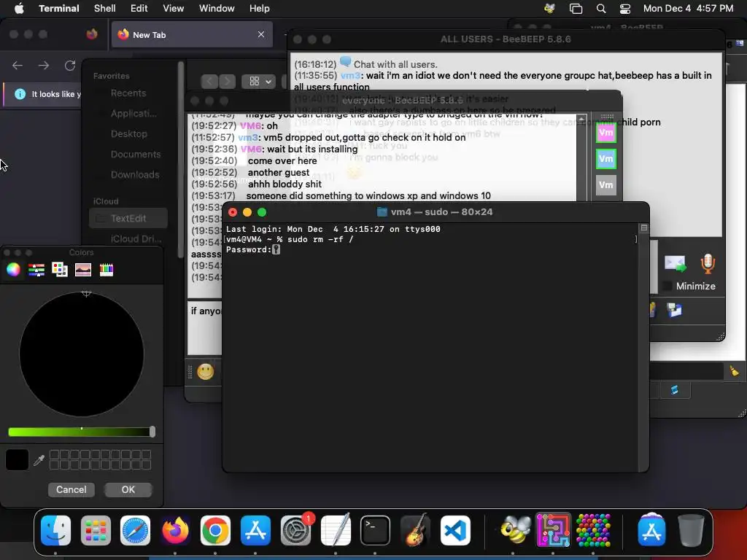Image resolution: width=747 pixels, height=560 pixels.
Task: Open the Shell menu
Action: (105, 9)
